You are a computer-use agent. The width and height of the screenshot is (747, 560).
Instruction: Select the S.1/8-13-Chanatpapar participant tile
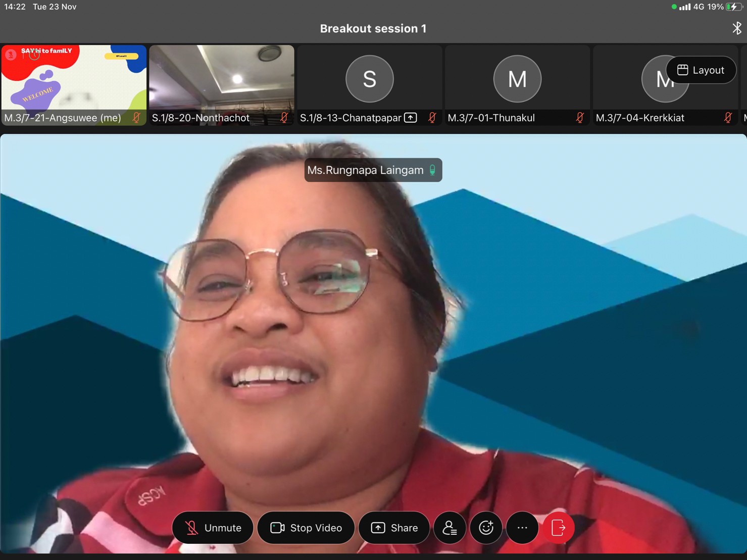370,85
